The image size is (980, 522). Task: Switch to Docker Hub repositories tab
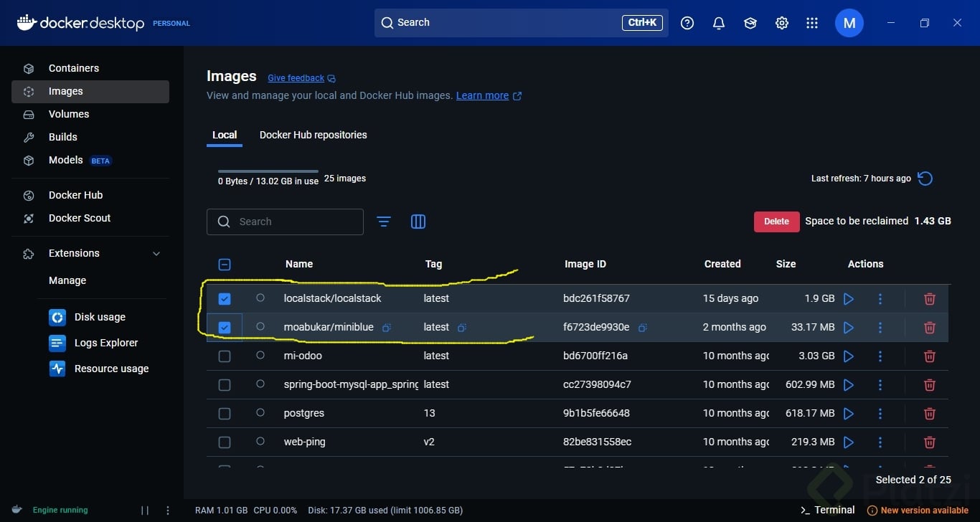[313, 135]
